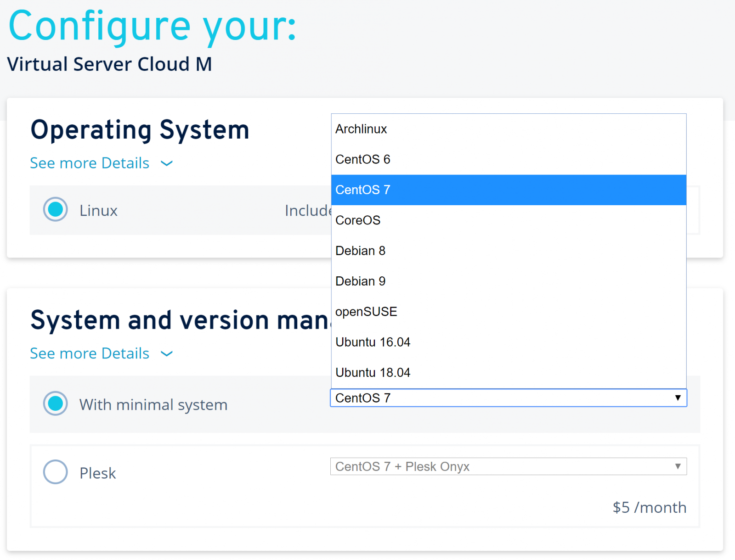
Task: Open See more Details under System and version
Action: click(x=90, y=353)
